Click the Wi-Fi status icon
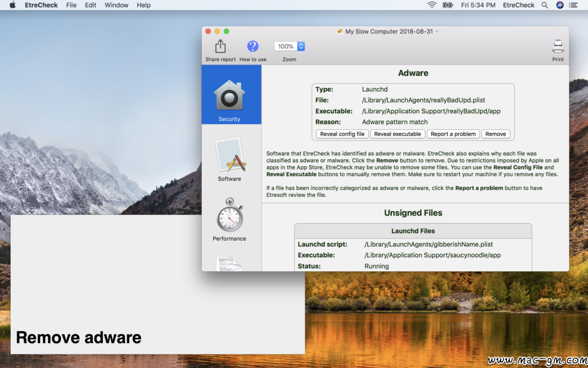The height and width of the screenshot is (368, 588). pyautogui.click(x=431, y=5)
